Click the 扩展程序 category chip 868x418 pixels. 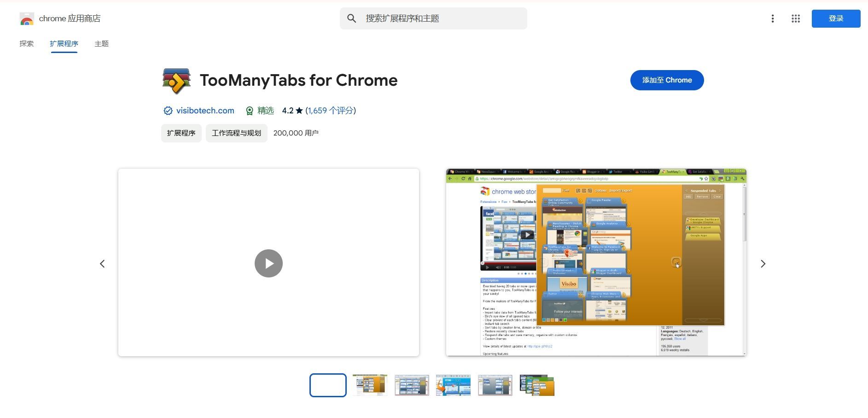(181, 133)
